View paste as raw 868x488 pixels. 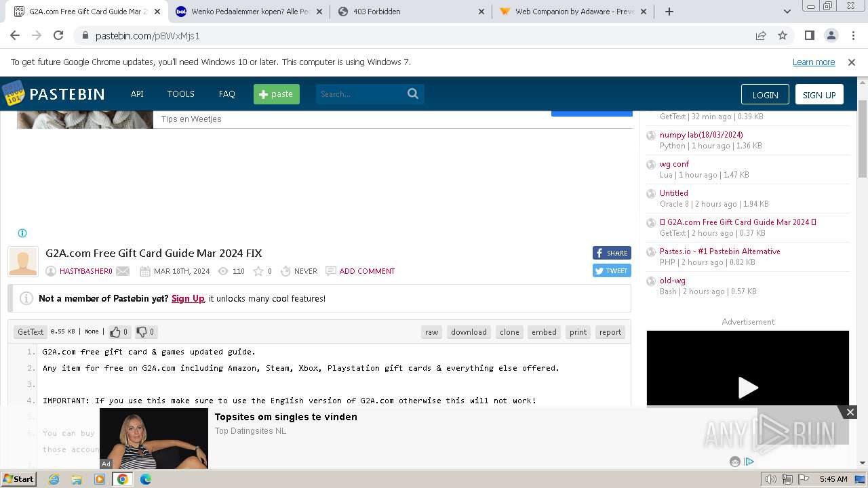click(432, 332)
